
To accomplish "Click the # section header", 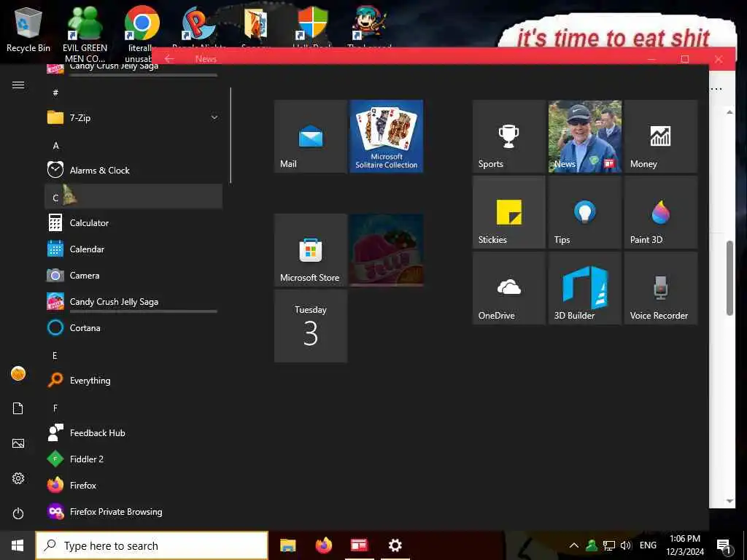I will [133, 93].
